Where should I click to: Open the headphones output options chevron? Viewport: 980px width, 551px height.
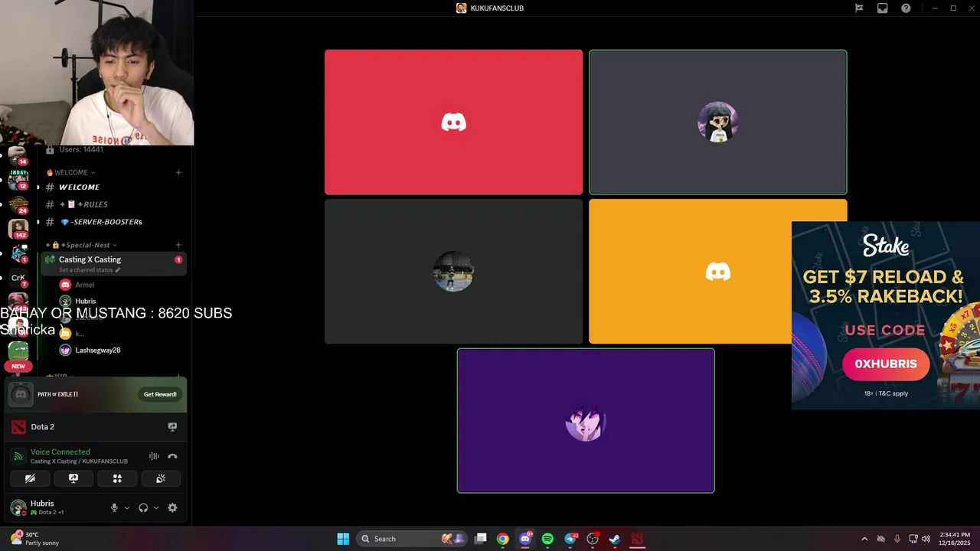(156, 507)
